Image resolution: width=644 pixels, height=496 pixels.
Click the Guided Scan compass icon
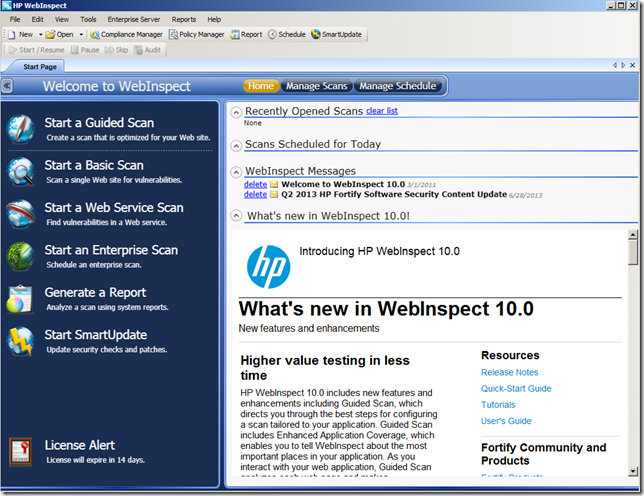click(20, 129)
